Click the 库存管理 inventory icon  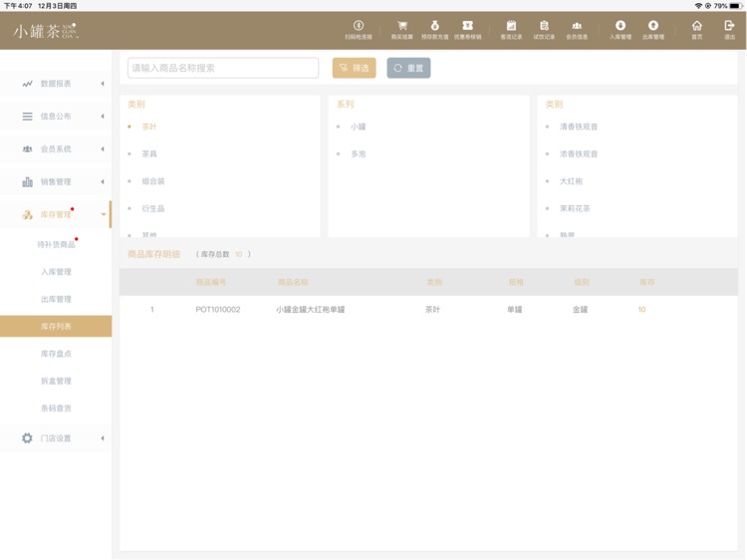[x=27, y=215]
